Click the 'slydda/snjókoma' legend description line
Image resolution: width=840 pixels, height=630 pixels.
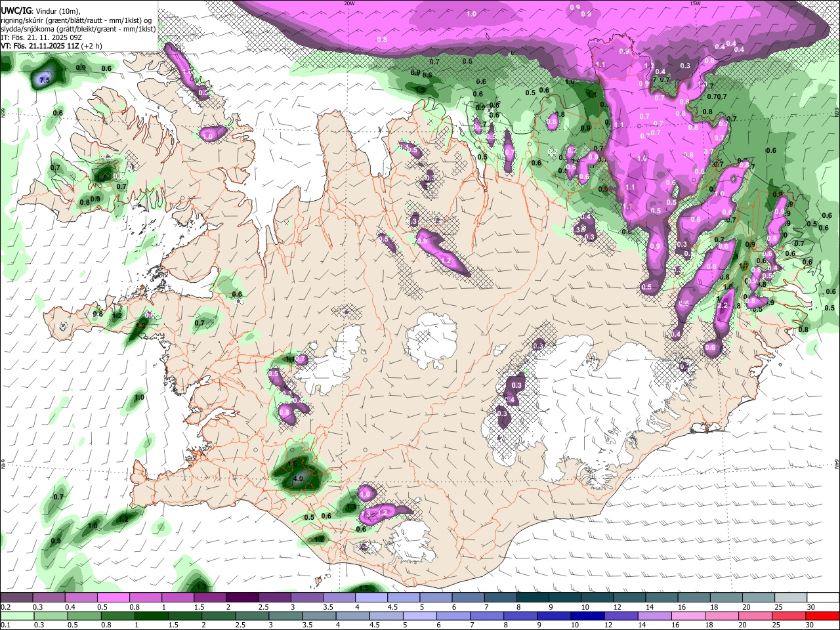coord(78,29)
